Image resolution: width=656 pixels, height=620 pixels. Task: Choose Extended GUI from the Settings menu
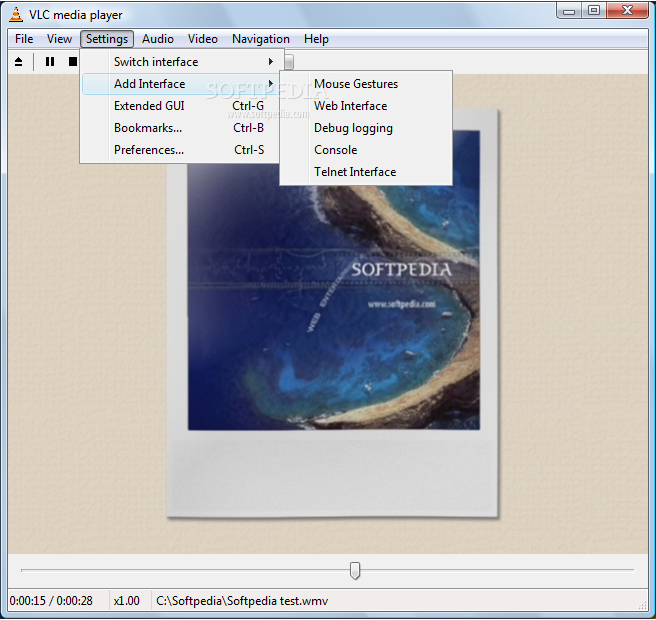(181, 106)
